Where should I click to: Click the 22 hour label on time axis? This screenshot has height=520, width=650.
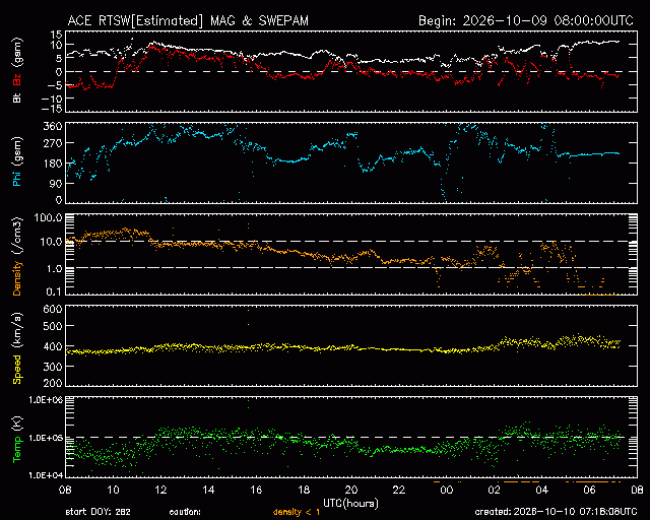pyautogui.click(x=399, y=490)
